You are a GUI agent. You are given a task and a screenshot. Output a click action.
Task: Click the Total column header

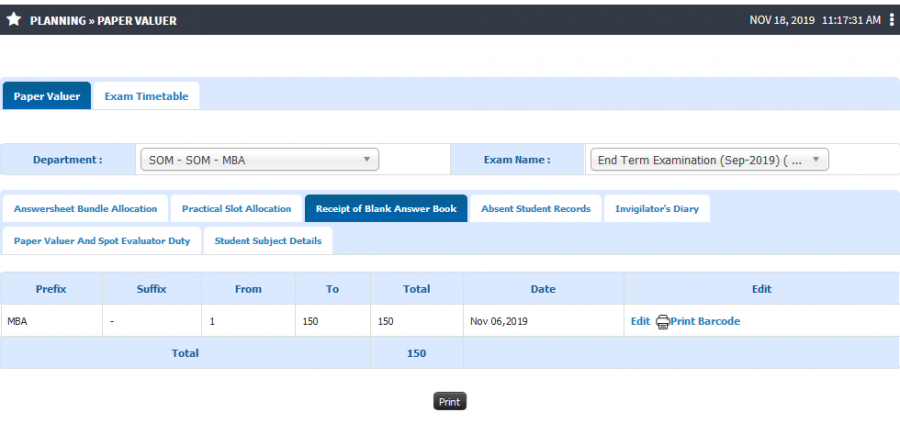pyautogui.click(x=417, y=289)
